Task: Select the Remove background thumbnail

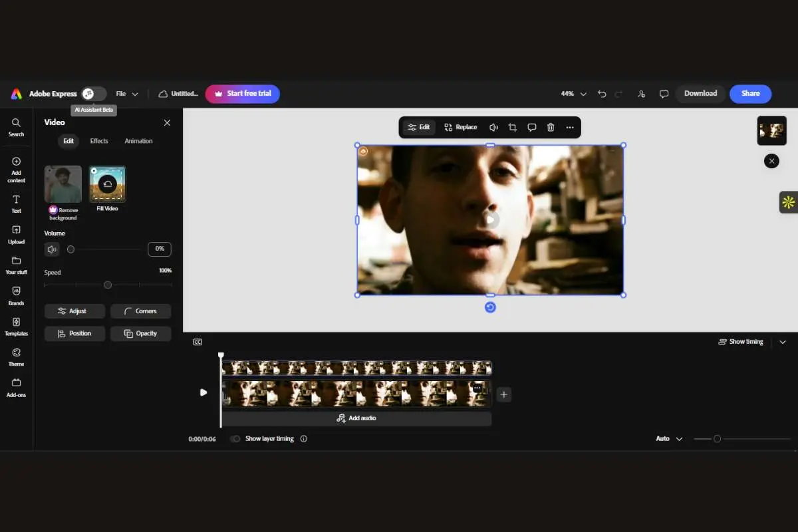Action: (63, 184)
